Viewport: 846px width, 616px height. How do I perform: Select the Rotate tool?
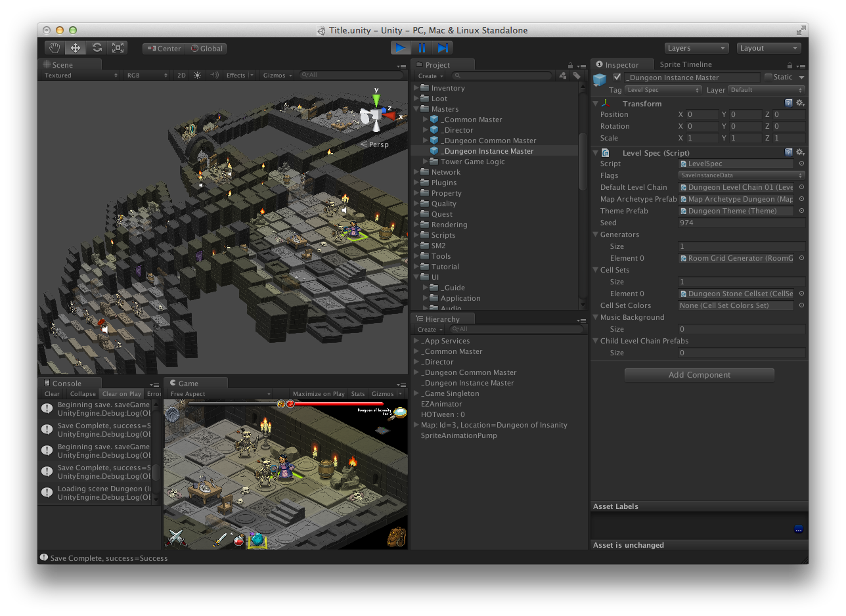point(97,48)
